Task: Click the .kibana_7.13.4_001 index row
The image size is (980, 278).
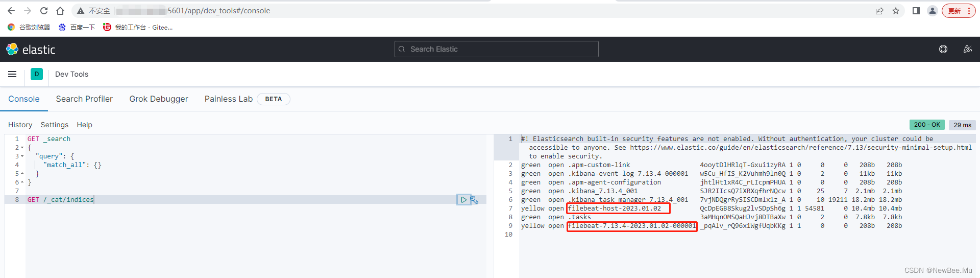Action: coord(712,191)
